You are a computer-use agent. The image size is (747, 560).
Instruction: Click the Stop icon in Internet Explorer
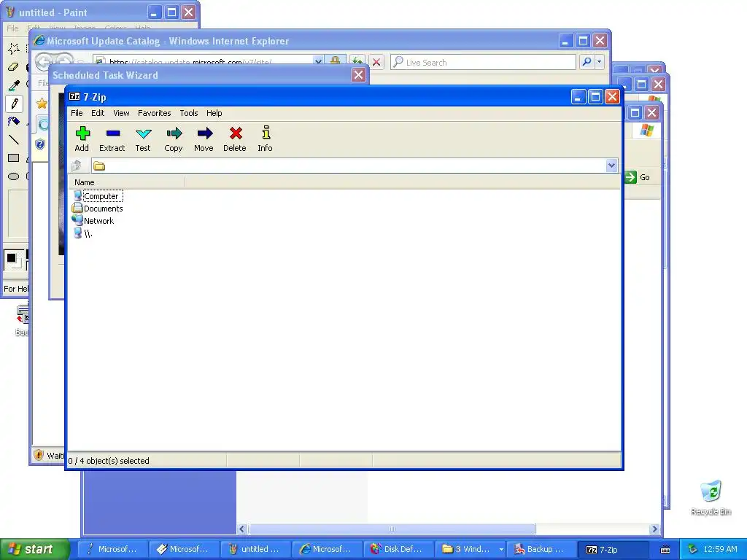(x=376, y=62)
